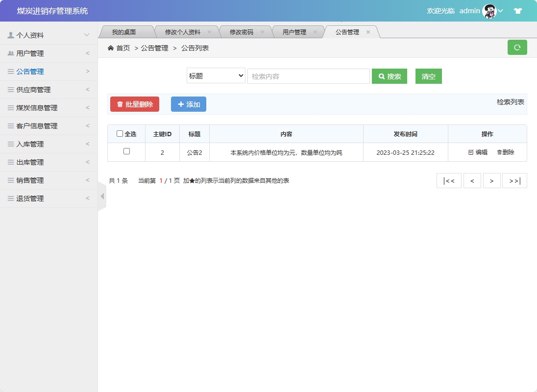Screen dimensions: 537x392
Task: Open the admin account dropdown chevron
Action: [500, 11]
